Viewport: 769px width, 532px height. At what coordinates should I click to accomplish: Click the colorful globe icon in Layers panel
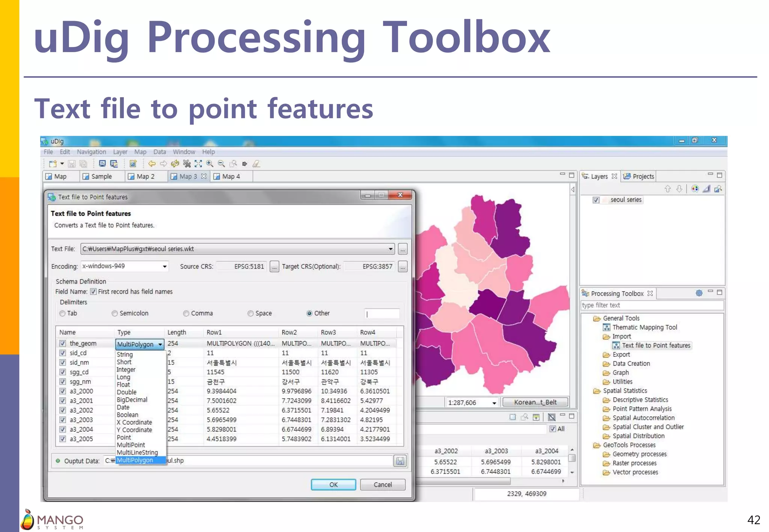point(695,189)
